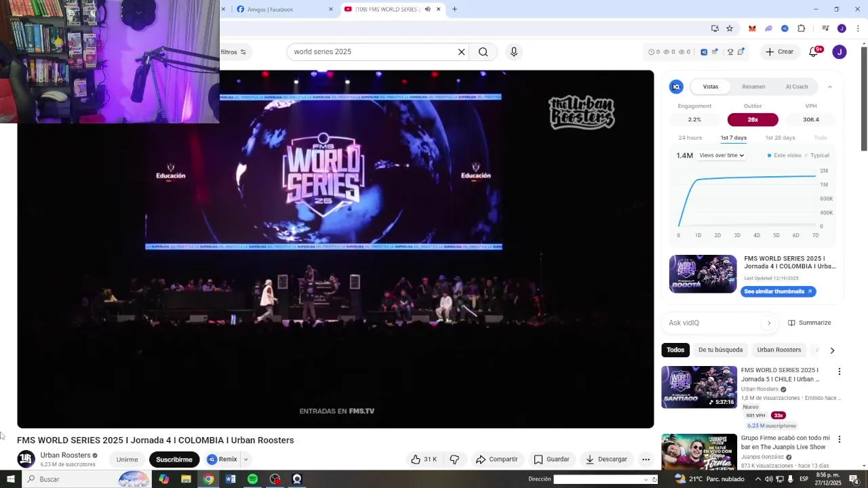Open the Windows notification center
This screenshot has width=868, height=488.
click(x=854, y=479)
